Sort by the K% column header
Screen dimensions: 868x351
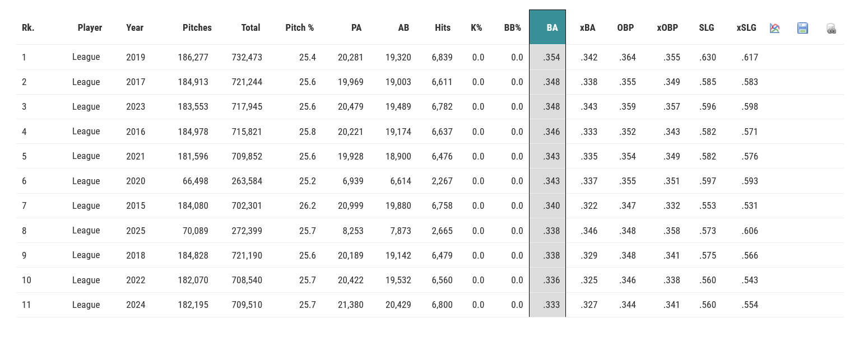click(476, 27)
